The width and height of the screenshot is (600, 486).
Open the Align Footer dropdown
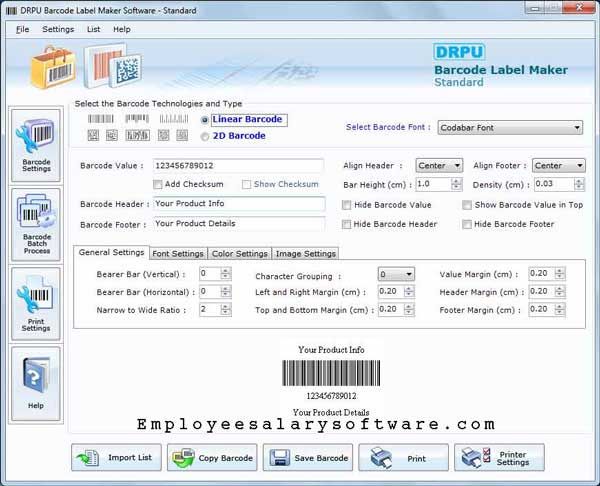559,165
